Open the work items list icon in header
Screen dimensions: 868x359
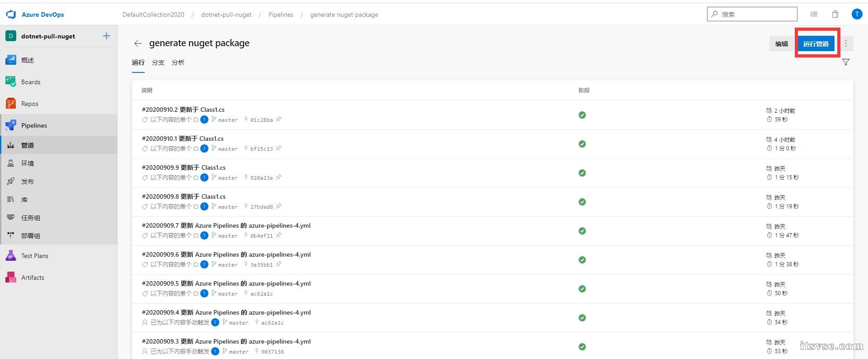point(814,14)
